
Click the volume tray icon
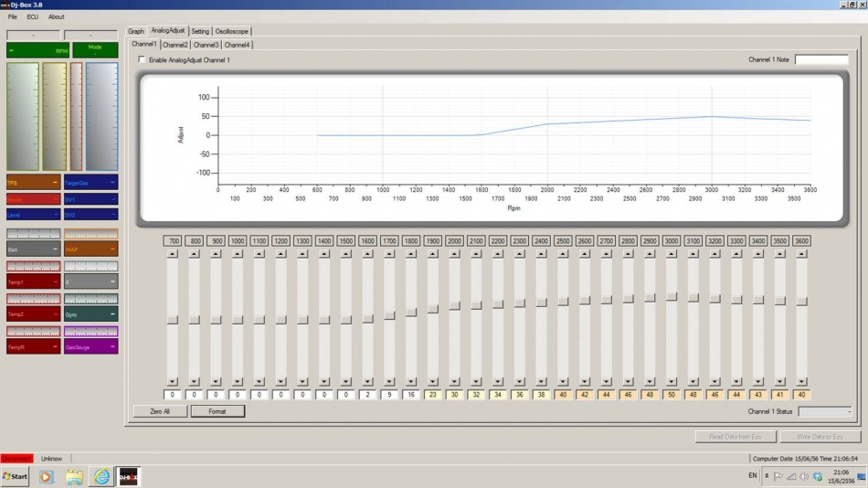[804, 476]
